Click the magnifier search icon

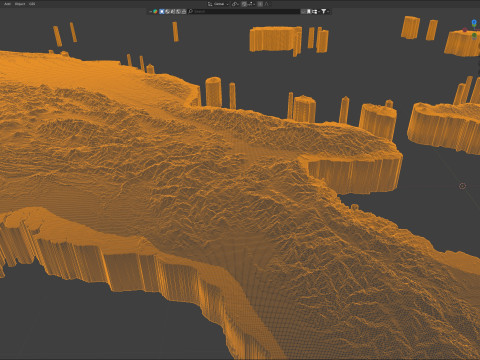pos(191,11)
